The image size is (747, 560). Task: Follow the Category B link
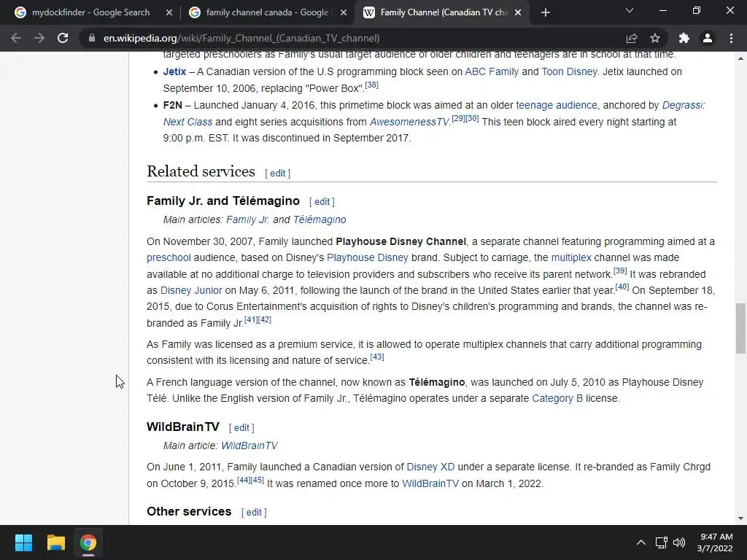pos(557,399)
